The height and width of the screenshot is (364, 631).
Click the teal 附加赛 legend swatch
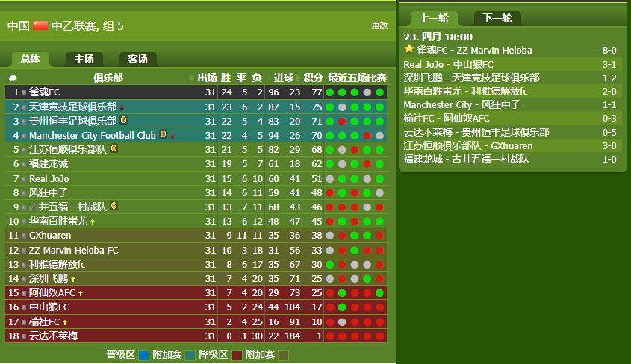tap(190, 355)
